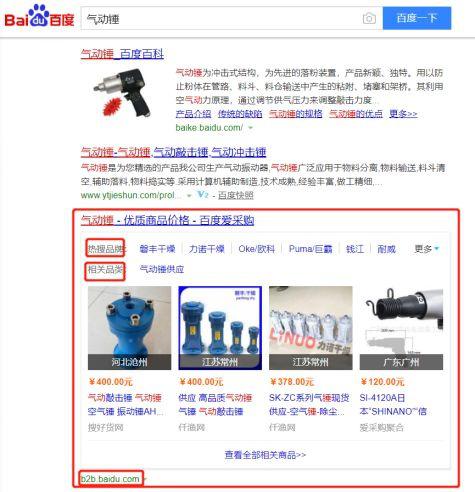
Task: Click the 气动锤供应 related category
Action: tap(162, 269)
